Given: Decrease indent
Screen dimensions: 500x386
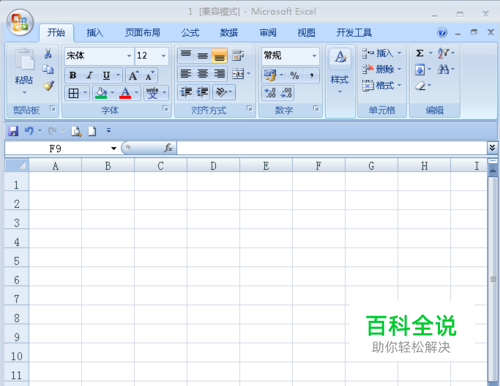Looking at the screenshot, I should coord(186,92).
